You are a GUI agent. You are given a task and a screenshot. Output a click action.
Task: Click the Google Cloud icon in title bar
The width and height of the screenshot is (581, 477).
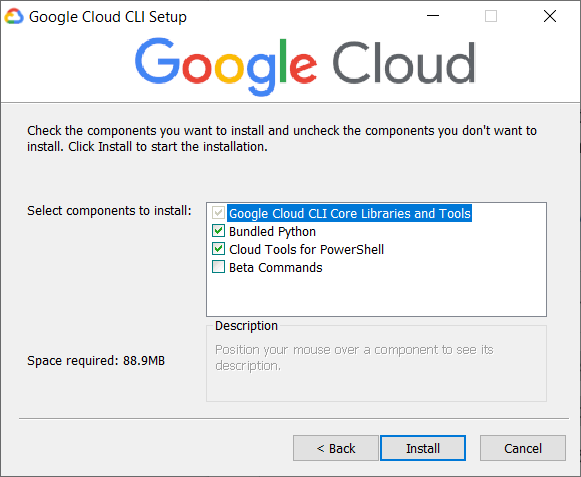[14, 17]
